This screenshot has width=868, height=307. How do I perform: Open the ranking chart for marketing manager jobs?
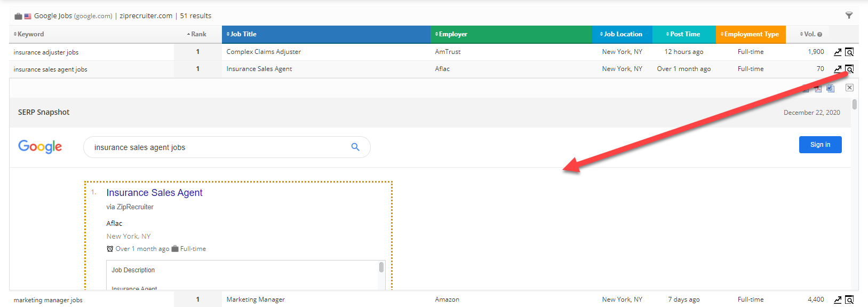838,300
